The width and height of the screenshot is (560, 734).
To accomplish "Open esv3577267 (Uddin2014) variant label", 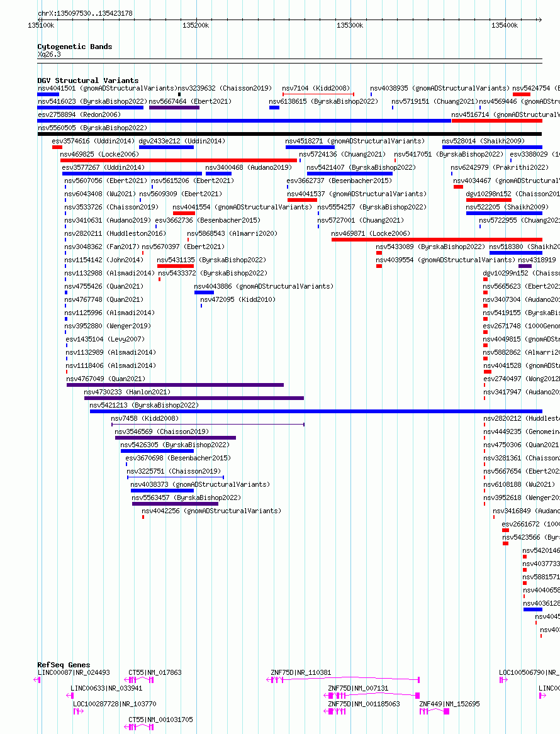I will (x=103, y=167).
